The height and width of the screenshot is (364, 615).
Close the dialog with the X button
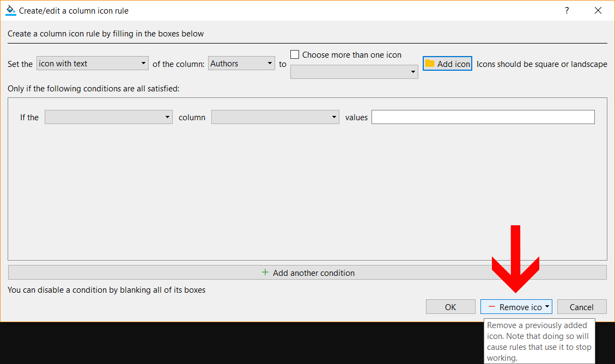click(x=598, y=10)
